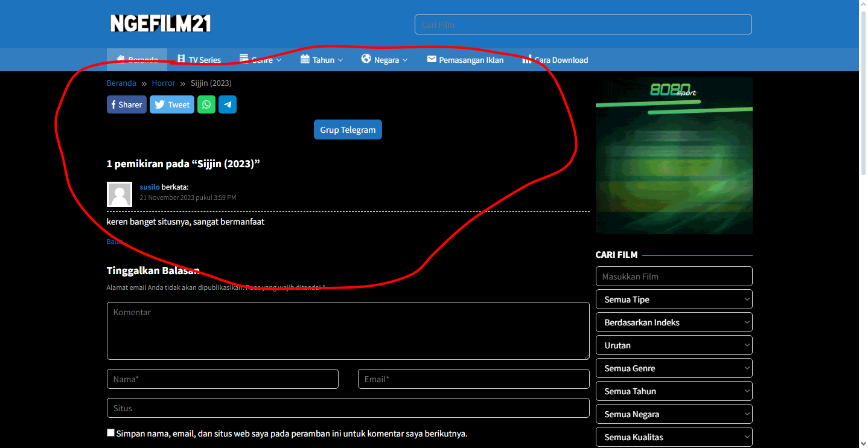Expand the Negara navigation dropdown
The width and height of the screenshot is (868, 448).
[385, 60]
